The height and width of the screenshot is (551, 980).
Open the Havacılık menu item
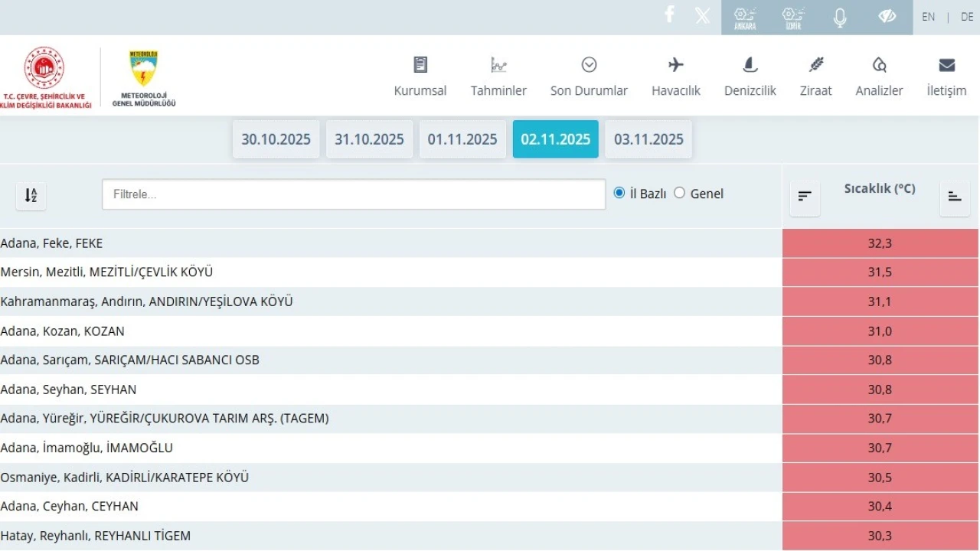(x=676, y=77)
